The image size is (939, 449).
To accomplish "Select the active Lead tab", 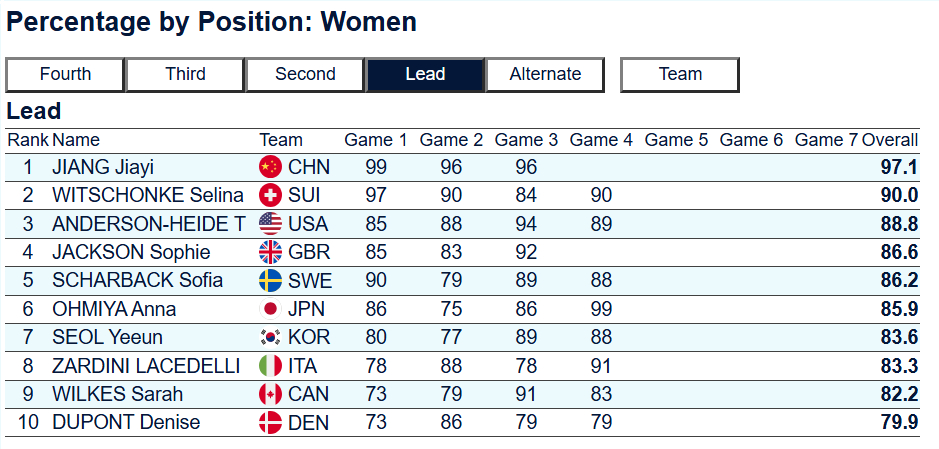I will pyautogui.click(x=425, y=74).
